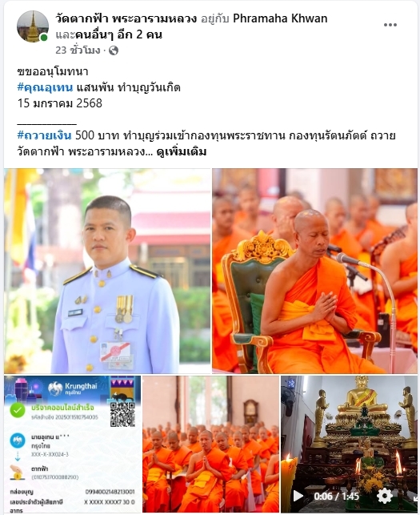
Task: Open photo of man in white uniform
Action: click(x=107, y=271)
